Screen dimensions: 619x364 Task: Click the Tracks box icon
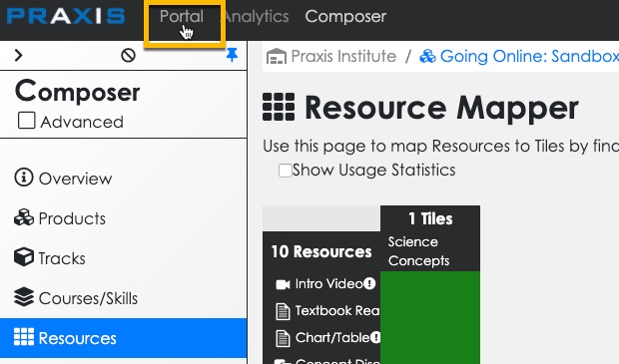(x=24, y=256)
